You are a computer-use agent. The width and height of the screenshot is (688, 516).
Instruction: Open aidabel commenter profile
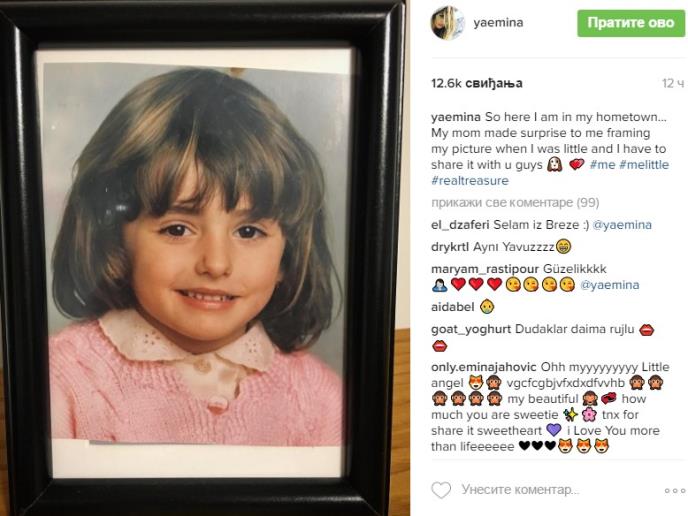[452, 307]
